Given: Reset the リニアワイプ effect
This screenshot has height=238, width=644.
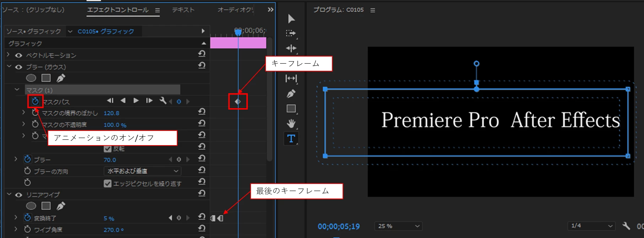Looking at the screenshot, I should 202,193.
